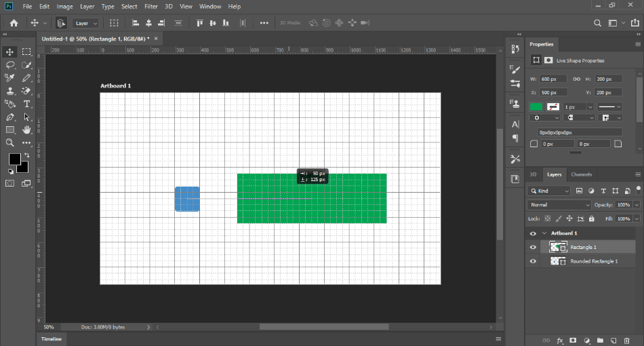Toggle lock transparent pixels
Screen dimensions: 644x346
(548, 218)
